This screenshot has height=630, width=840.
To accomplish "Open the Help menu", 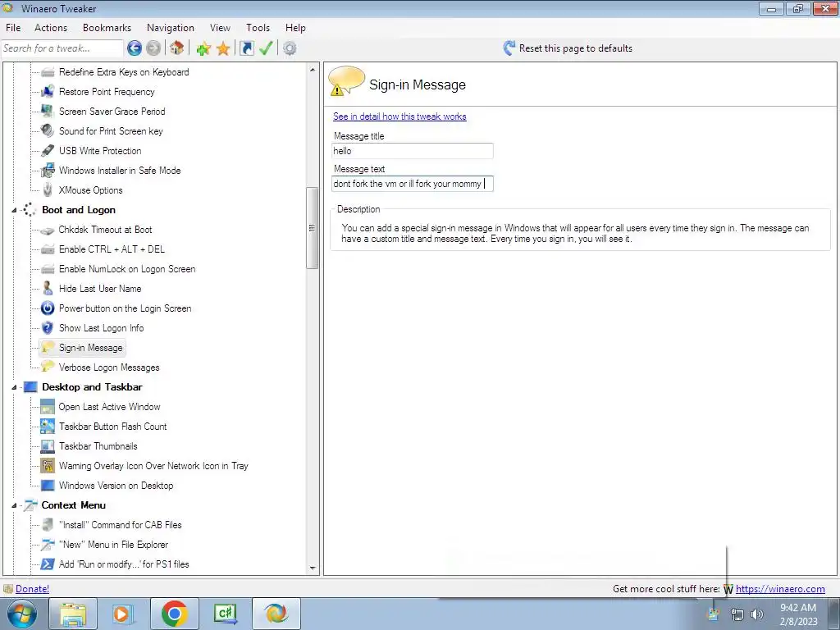I will point(295,28).
